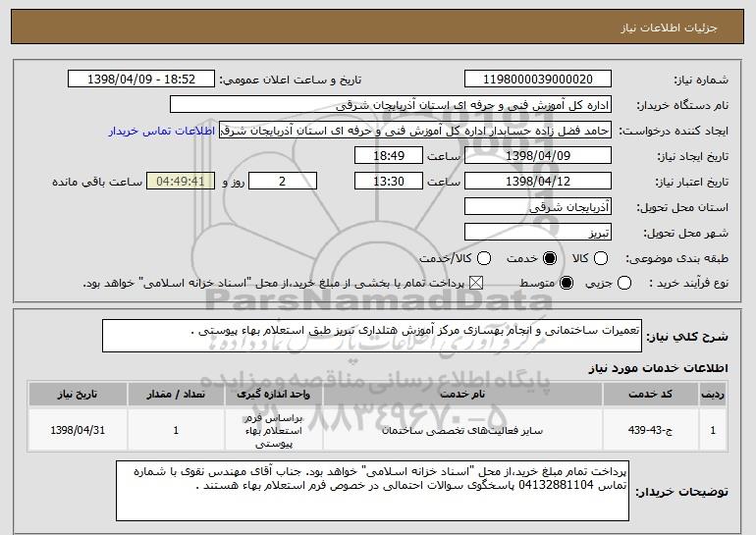This screenshot has height=535, width=756.
Task: Click the توضیحات خریدار text box
Action: point(372,491)
